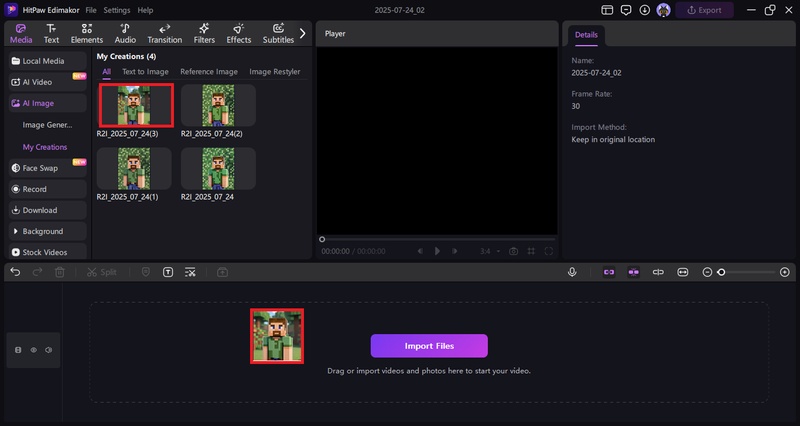Select thumbnail R2I_2025_07_24(1)
The height and width of the screenshot is (426, 800).
pos(134,169)
